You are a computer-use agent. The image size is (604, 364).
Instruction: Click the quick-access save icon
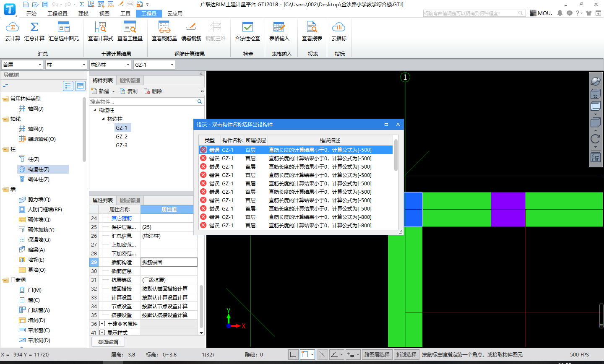[45, 4]
